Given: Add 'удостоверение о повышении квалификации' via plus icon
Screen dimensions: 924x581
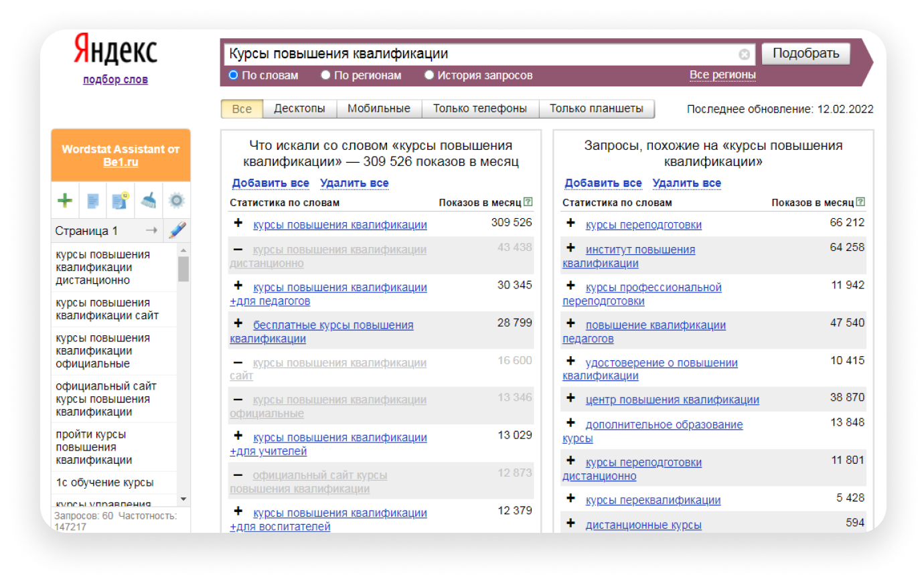Looking at the screenshot, I should point(570,361).
